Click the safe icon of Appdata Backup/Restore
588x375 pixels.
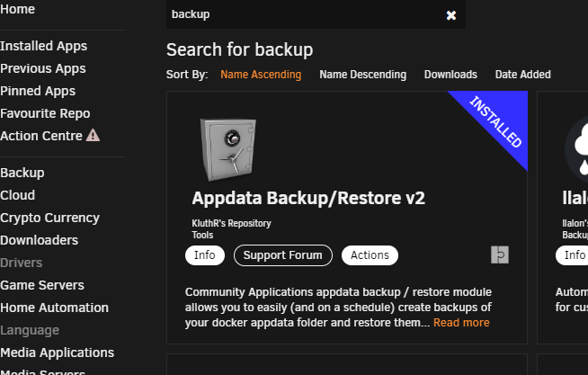tap(228, 149)
